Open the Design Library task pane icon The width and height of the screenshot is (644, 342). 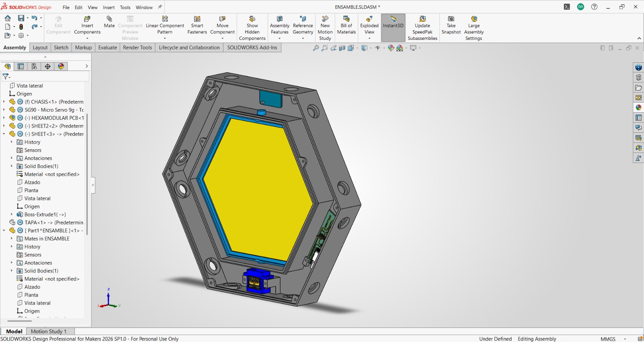(638, 77)
